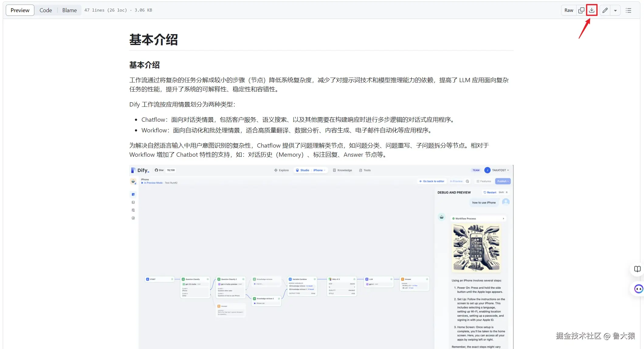Click the pencil edit file icon
The width and height of the screenshot is (644, 349).
pos(605,10)
